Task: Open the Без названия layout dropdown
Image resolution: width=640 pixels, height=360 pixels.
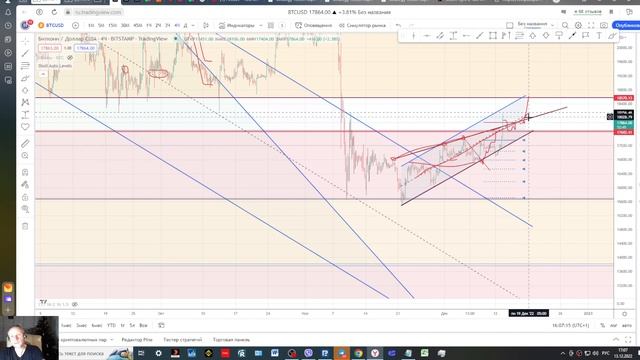Action: click(x=552, y=25)
